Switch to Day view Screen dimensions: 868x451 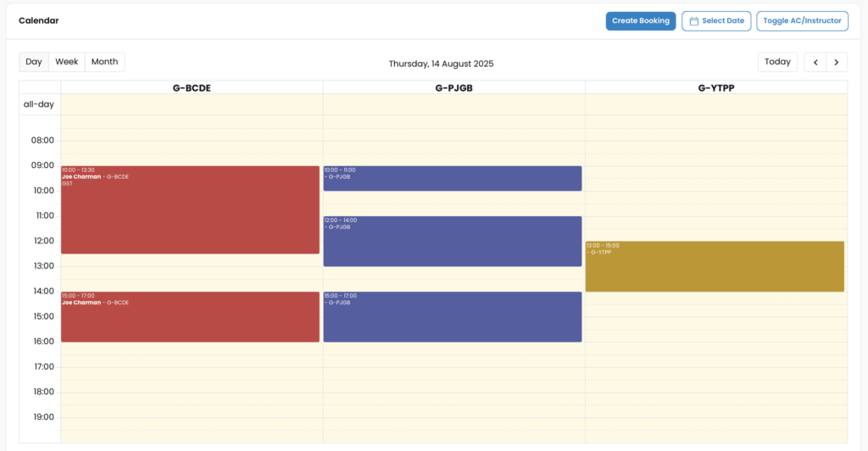coord(34,62)
